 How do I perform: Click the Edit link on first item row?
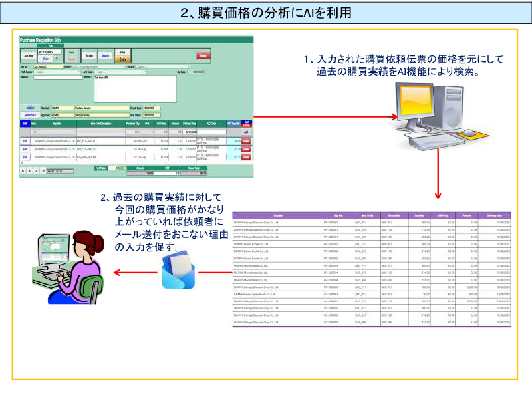[25, 140]
